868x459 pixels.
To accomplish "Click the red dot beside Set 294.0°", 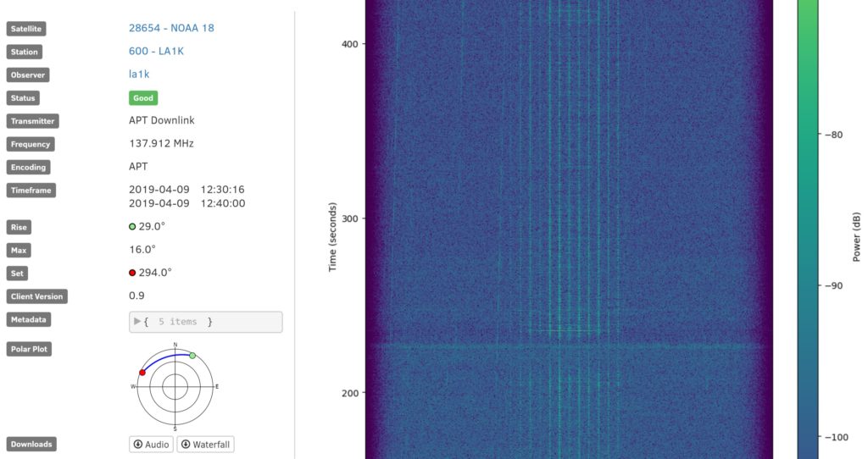I will 132,273.
